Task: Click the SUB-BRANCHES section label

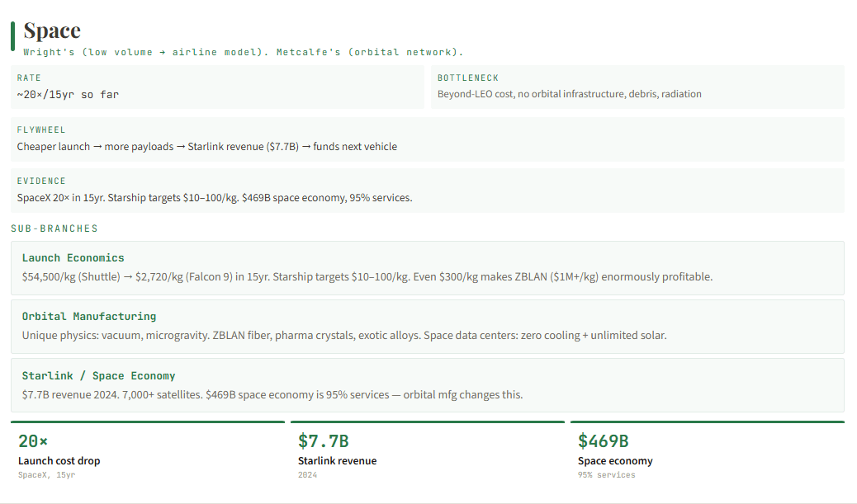Action: click(54, 228)
